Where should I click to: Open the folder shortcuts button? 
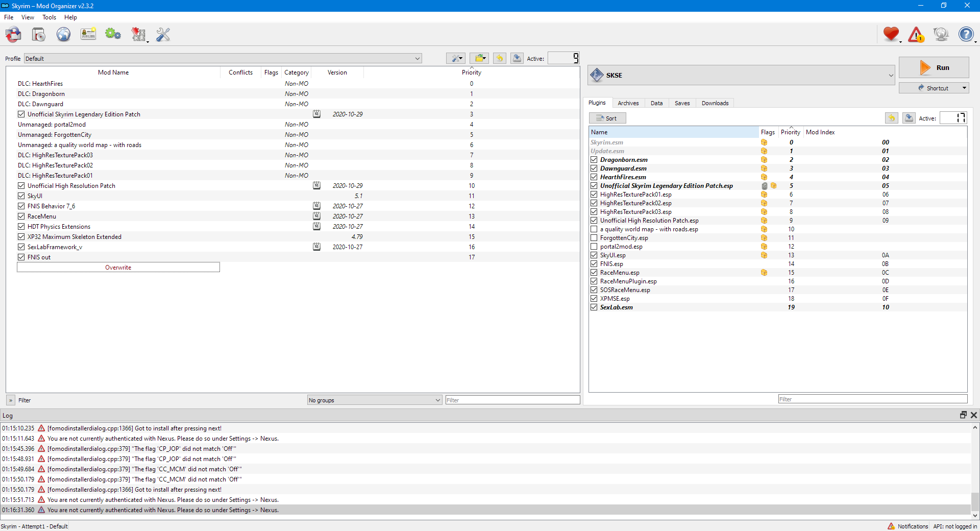click(479, 58)
